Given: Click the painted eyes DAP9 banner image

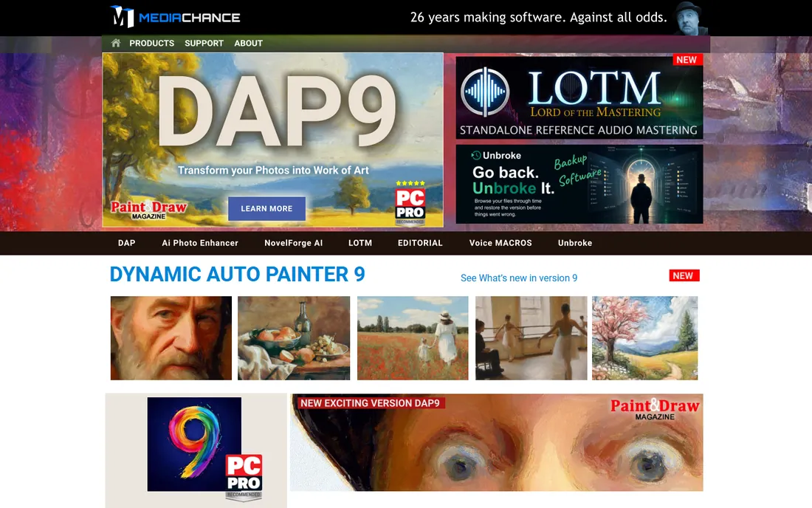Looking at the screenshot, I should click(496, 443).
